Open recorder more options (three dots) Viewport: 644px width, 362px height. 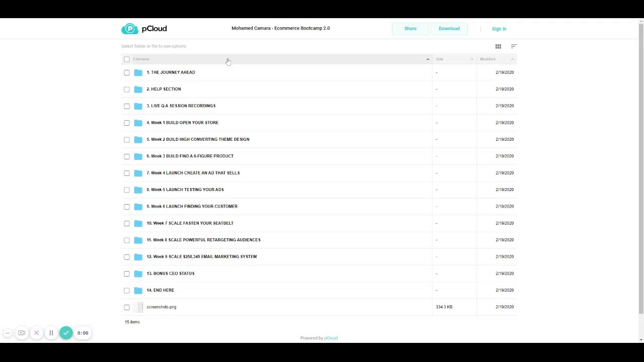pyautogui.click(x=8, y=333)
